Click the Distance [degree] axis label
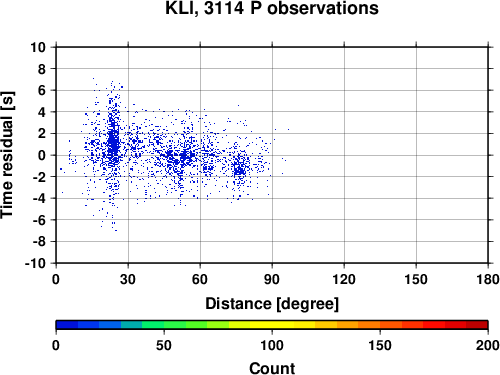Viewport: 500px width, 375px height. pos(272,304)
